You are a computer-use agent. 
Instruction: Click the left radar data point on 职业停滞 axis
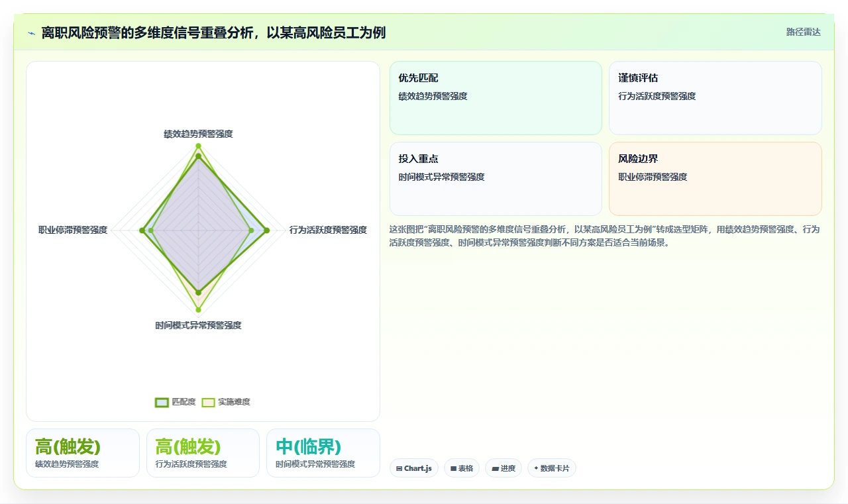coord(142,230)
